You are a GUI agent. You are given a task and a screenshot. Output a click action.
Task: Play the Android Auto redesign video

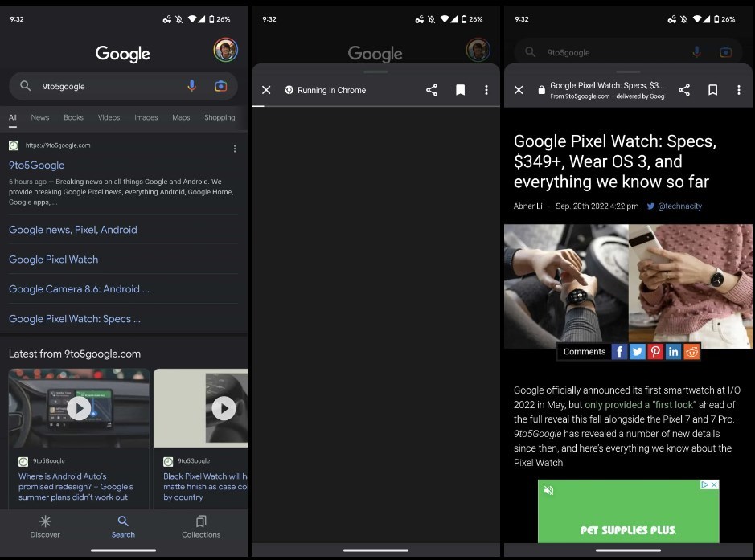coord(79,408)
